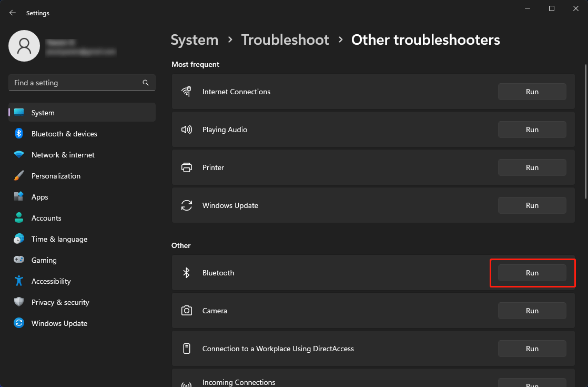Run the DirectAccess connection troubleshooter
Screen dimensions: 588x387
coord(532,349)
